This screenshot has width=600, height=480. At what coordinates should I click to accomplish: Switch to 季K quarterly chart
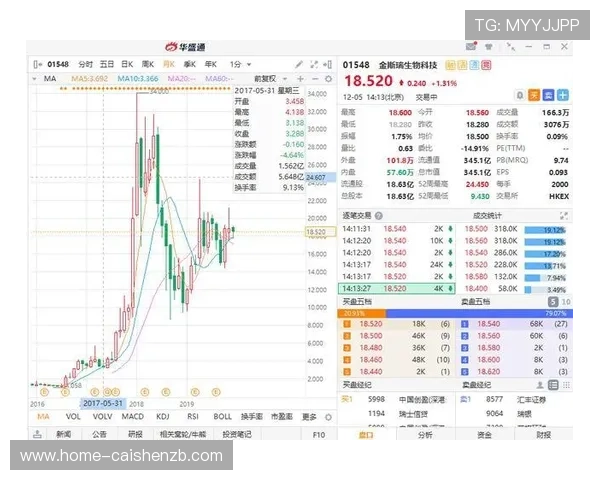[x=190, y=64]
